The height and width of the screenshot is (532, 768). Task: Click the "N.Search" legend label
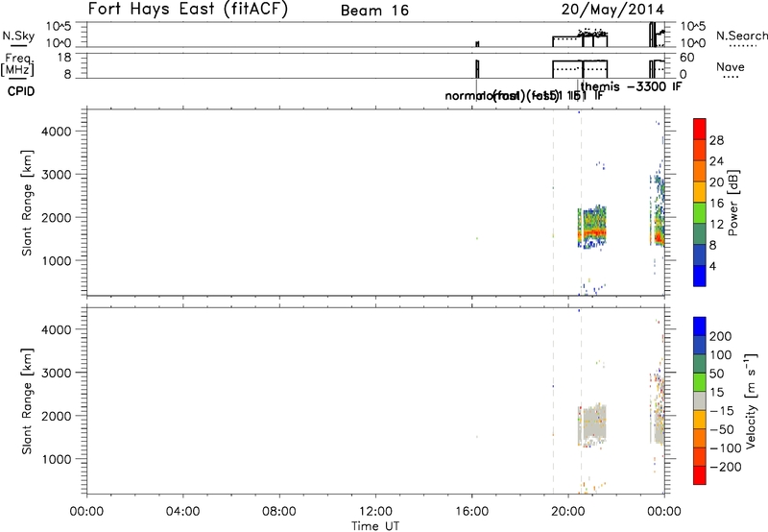click(742, 36)
